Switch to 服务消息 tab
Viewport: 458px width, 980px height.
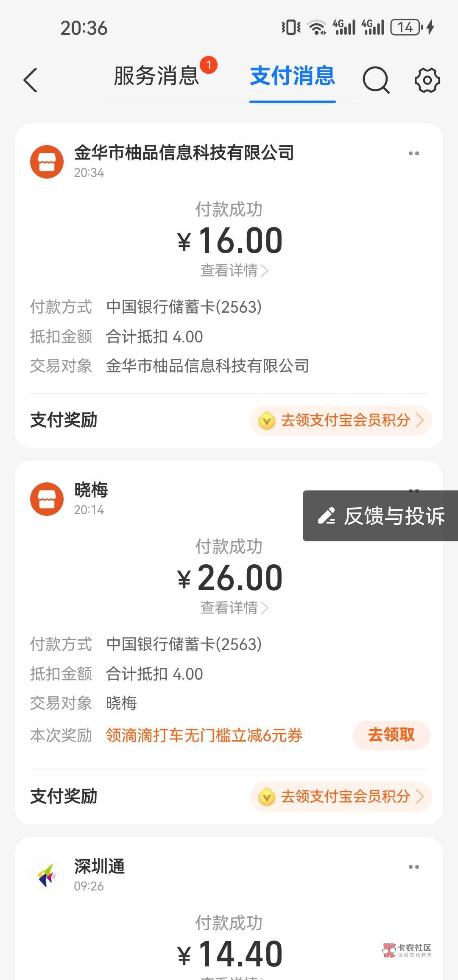tap(156, 76)
